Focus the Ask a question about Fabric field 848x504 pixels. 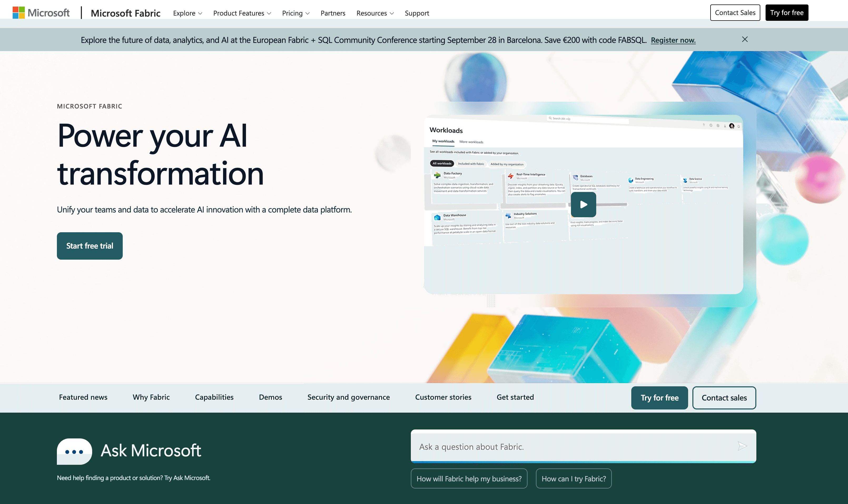pyautogui.click(x=583, y=446)
